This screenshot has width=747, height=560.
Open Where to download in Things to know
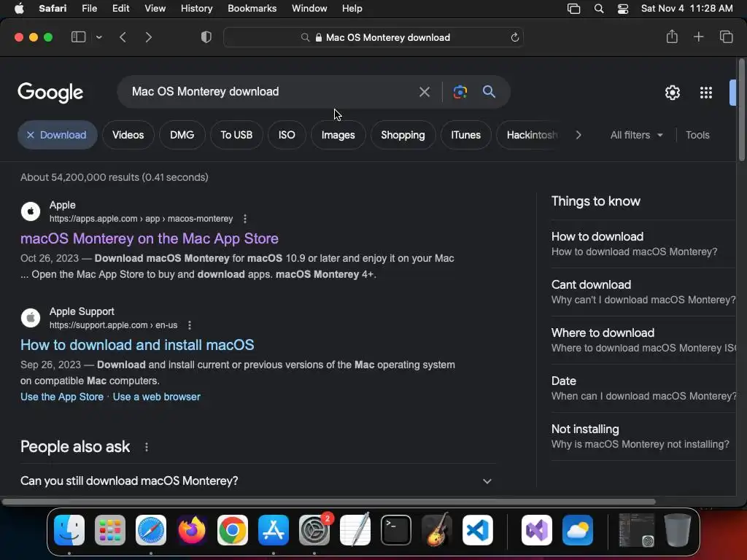coord(643,340)
